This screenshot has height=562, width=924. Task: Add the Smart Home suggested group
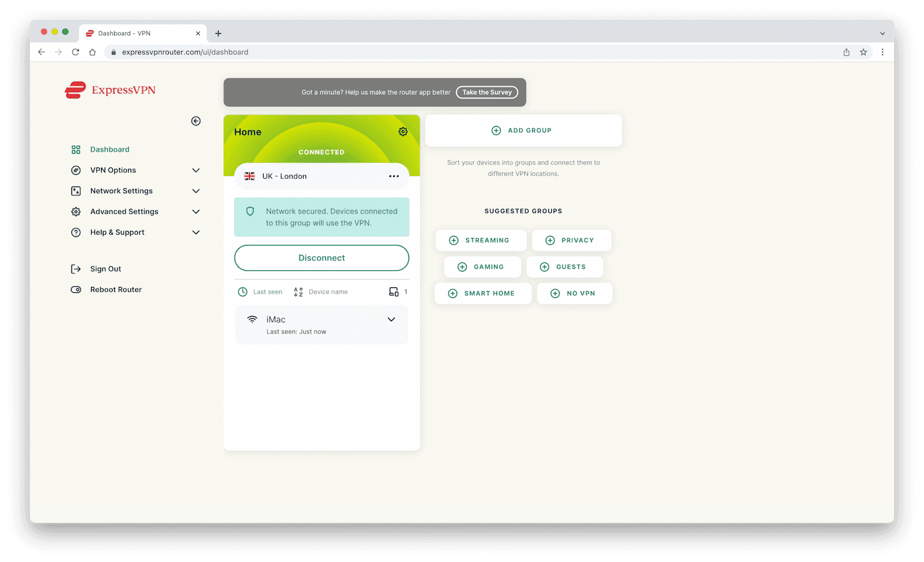[x=483, y=293]
